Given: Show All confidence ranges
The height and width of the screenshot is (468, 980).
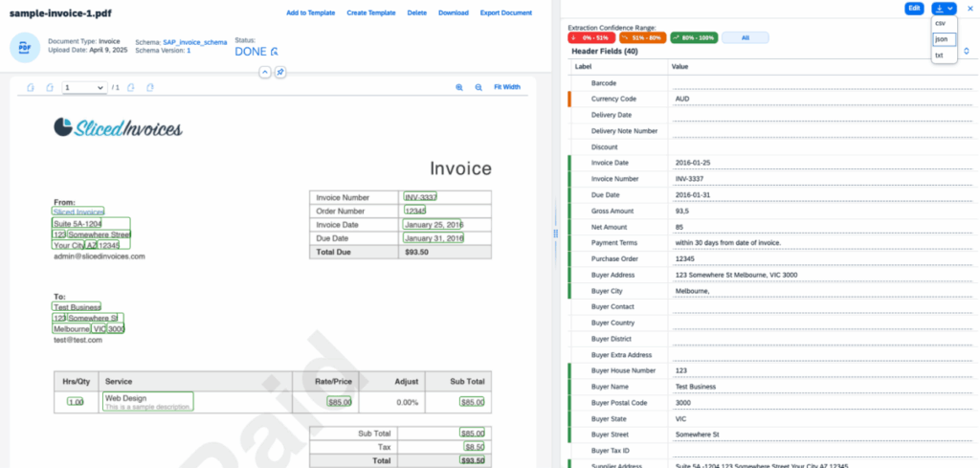Looking at the screenshot, I should point(745,37).
